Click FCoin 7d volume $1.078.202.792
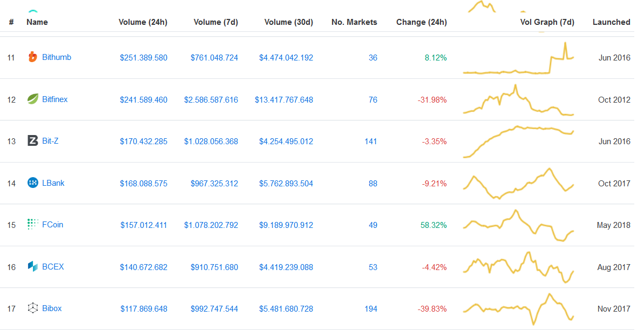Viewport: 644px width, 330px height. click(211, 225)
